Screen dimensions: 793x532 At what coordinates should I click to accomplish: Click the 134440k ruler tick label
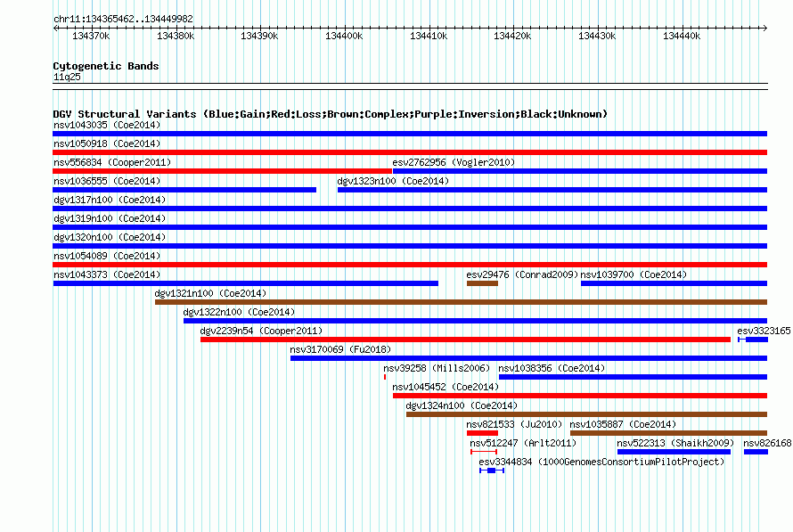coord(682,36)
